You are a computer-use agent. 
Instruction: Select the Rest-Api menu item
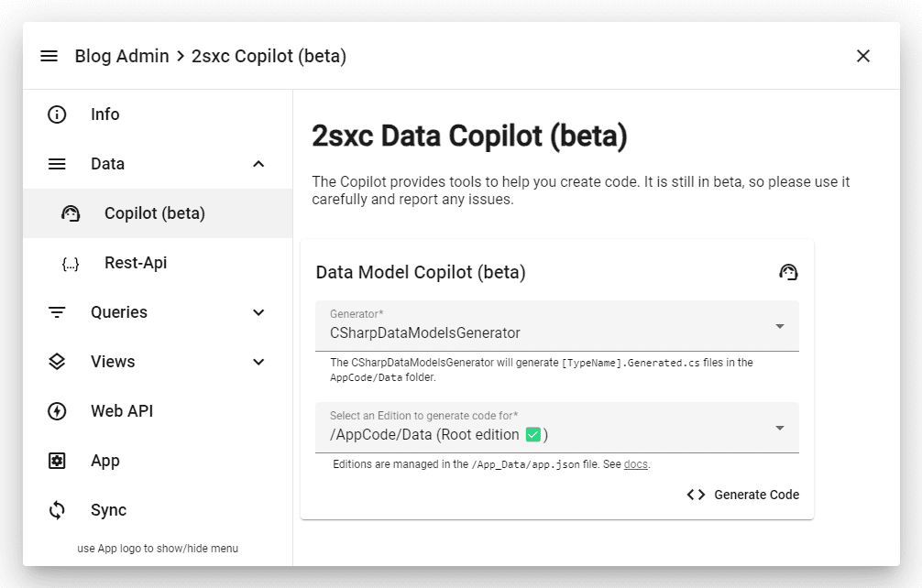point(136,263)
